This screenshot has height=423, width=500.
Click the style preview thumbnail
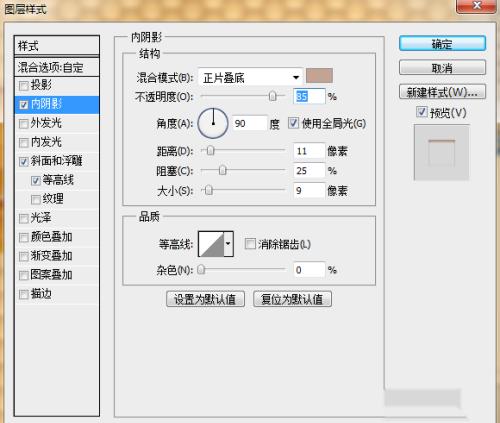[441, 152]
